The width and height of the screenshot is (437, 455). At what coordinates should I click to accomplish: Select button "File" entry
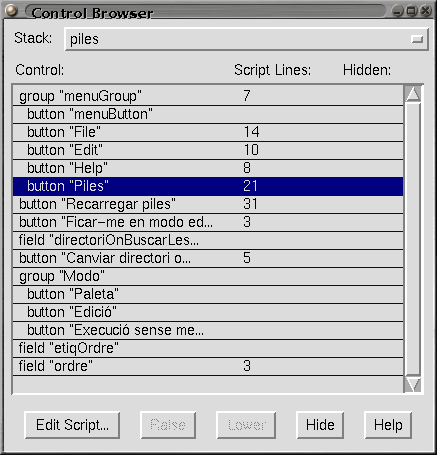208,132
